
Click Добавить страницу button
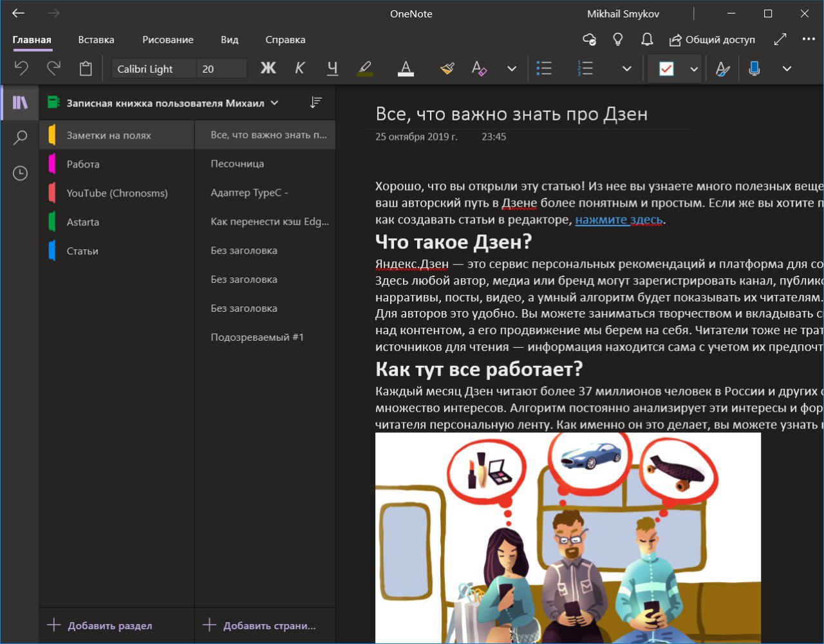click(x=259, y=625)
